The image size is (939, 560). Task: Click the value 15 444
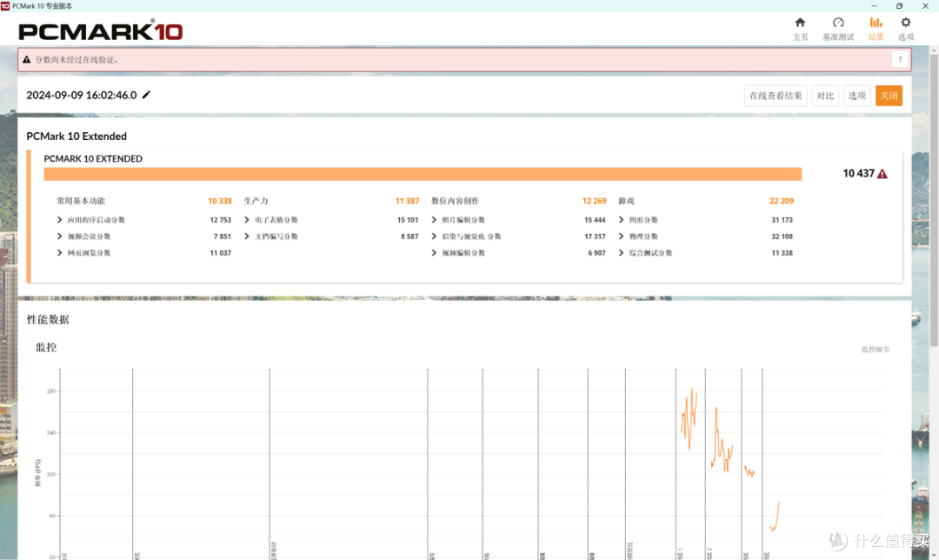click(595, 220)
